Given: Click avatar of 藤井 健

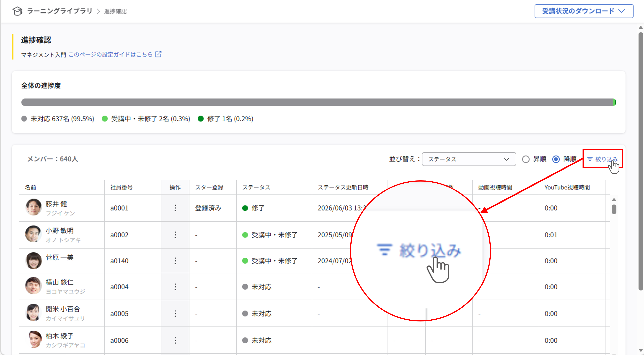Looking at the screenshot, I should click(33, 207).
